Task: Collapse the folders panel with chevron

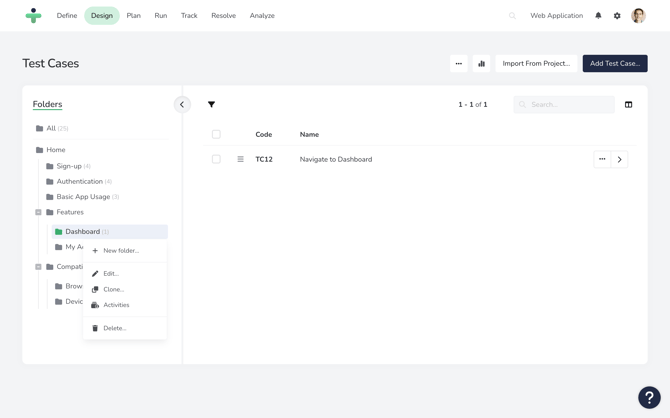Action: tap(182, 104)
